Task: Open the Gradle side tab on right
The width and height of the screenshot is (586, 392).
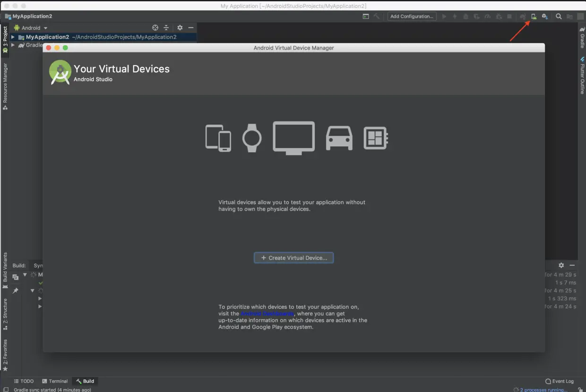Action: pos(582,37)
